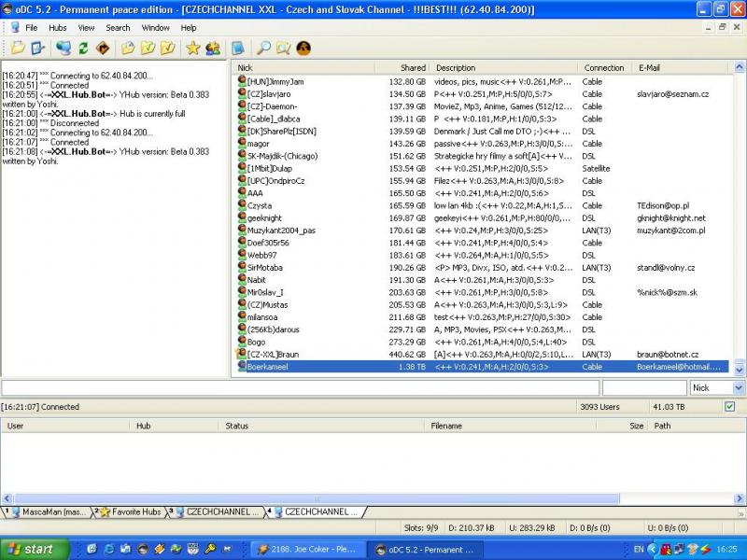Click the chat message input field
The image size is (747, 560).
299,387
